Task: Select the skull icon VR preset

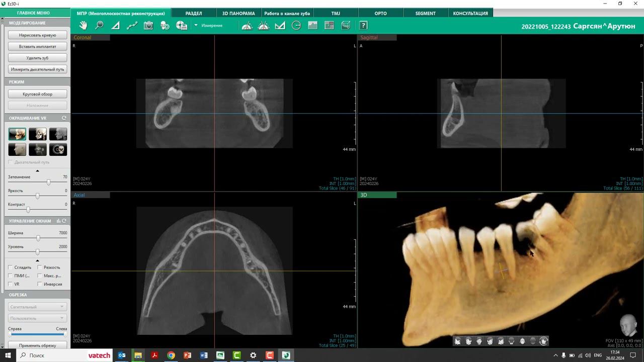Action: [x=58, y=149]
